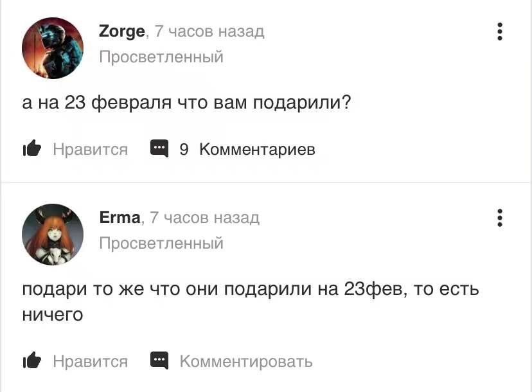The image size is (532, 392).
Task: Click the speech bubble icon next to 9 Комментариев
Action: pos(159,148)
